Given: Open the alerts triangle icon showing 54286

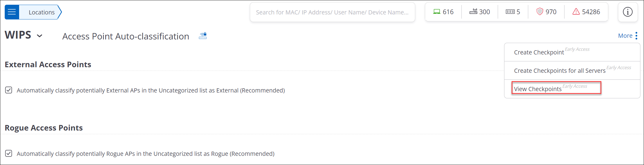Looking at the screenshot, I should 576,12.
